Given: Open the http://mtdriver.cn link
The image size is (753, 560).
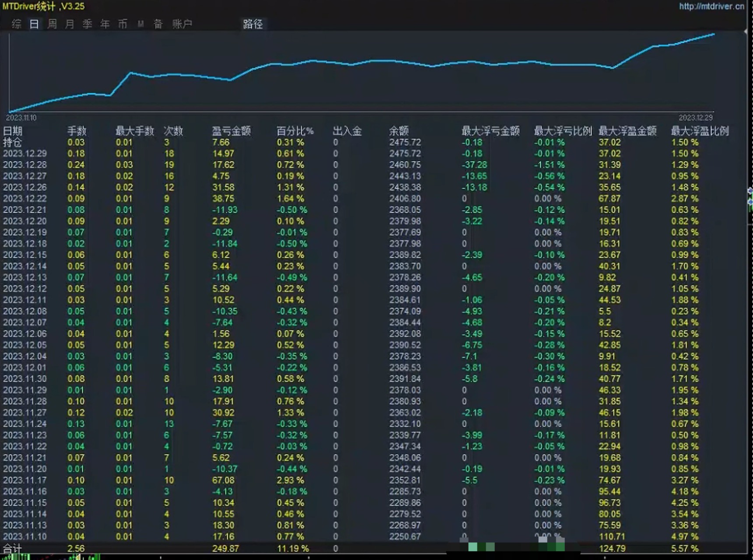Looking at the screenshot, I should (x=711, y=6).
